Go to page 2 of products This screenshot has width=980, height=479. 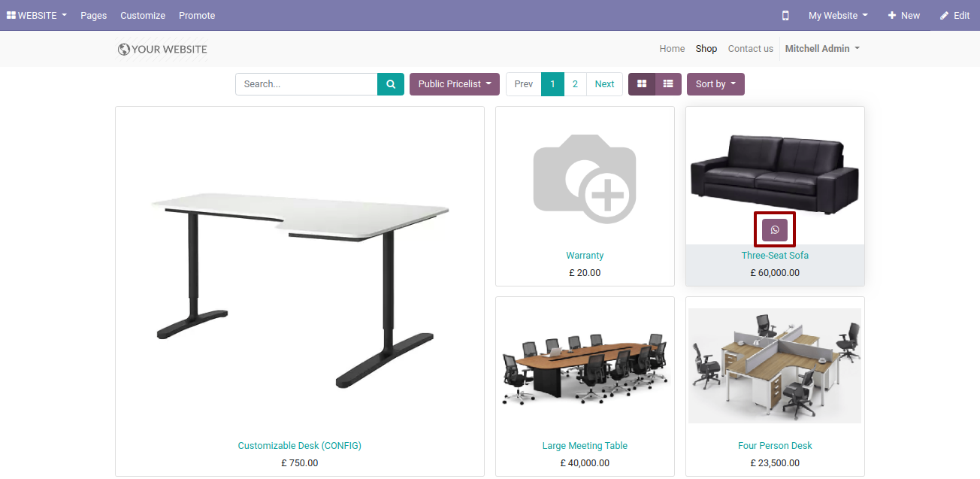point(575,84)
